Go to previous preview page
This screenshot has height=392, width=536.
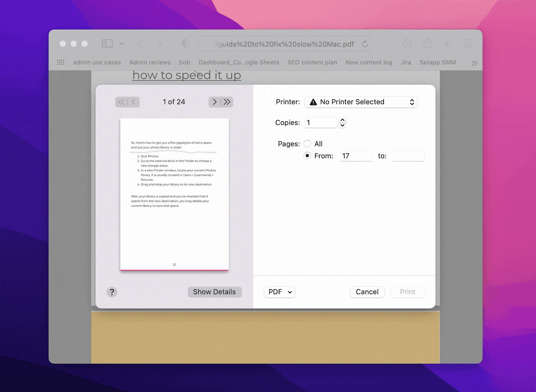click(x=134, y=102)
